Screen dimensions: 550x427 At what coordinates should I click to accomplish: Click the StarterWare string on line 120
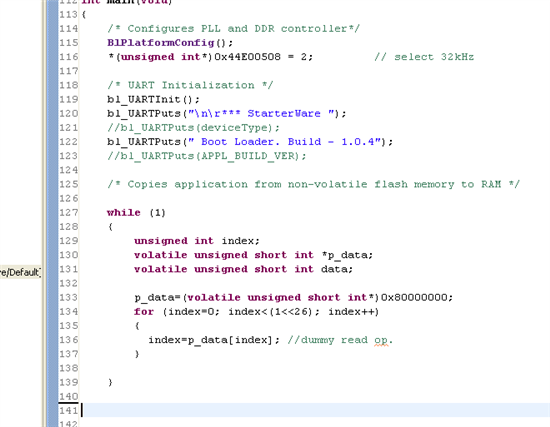tap(261, 113)
